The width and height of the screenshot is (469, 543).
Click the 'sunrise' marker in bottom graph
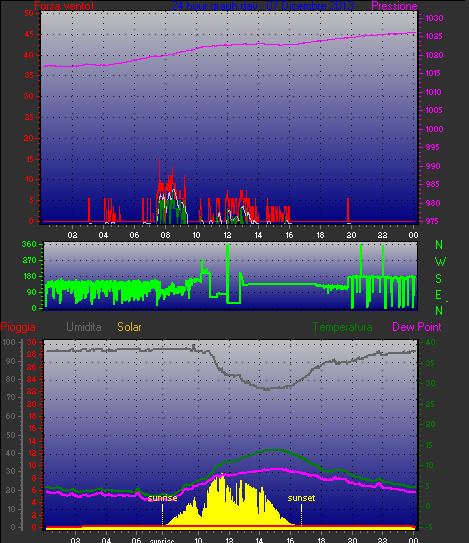coord(162,498)
